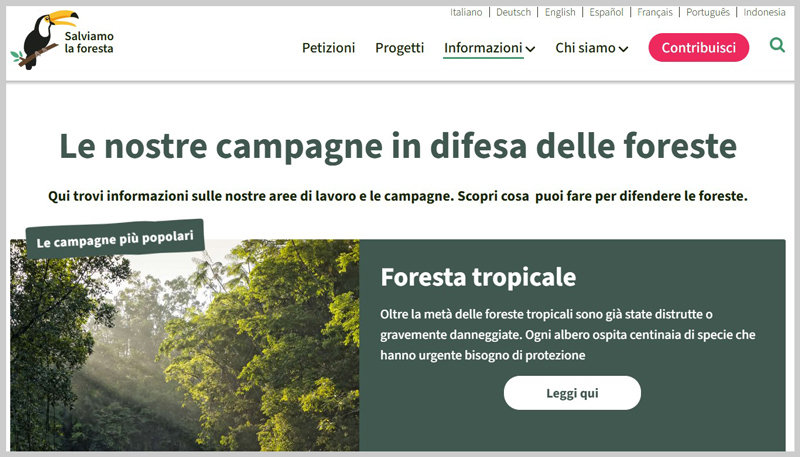Image resolution: width=800 pixels, height=457 pixels.
Task: Switch language to Indonesia
Action: tap(764, 12)
